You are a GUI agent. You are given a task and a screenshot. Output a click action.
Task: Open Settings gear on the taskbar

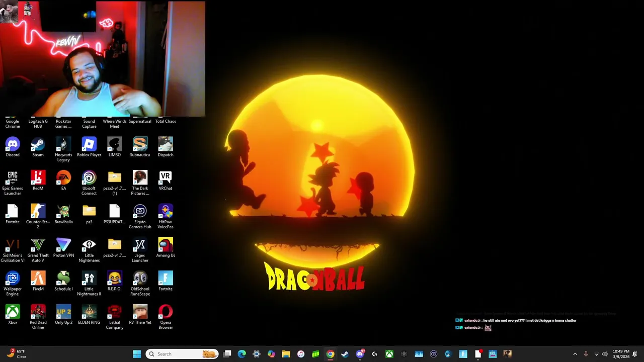(x=257, y=354)
